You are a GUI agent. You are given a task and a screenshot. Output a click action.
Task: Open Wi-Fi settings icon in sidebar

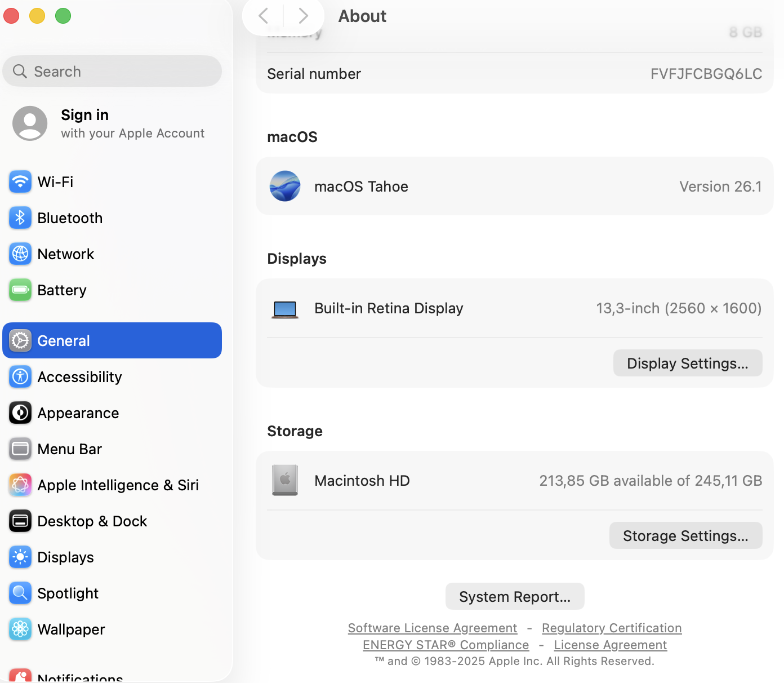(x=20, y=181)
